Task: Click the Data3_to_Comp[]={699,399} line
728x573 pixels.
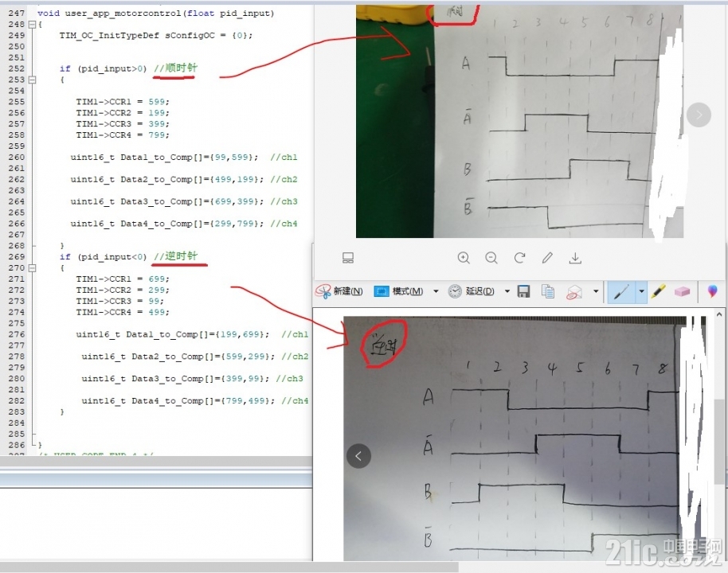Action: tap(184, 202)
